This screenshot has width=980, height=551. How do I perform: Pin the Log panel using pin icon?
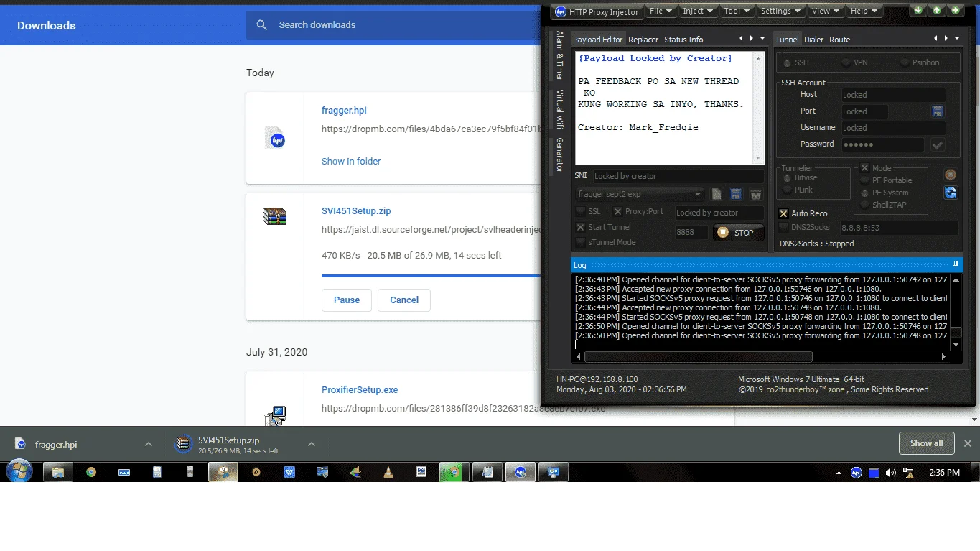(x=956, y=265)
